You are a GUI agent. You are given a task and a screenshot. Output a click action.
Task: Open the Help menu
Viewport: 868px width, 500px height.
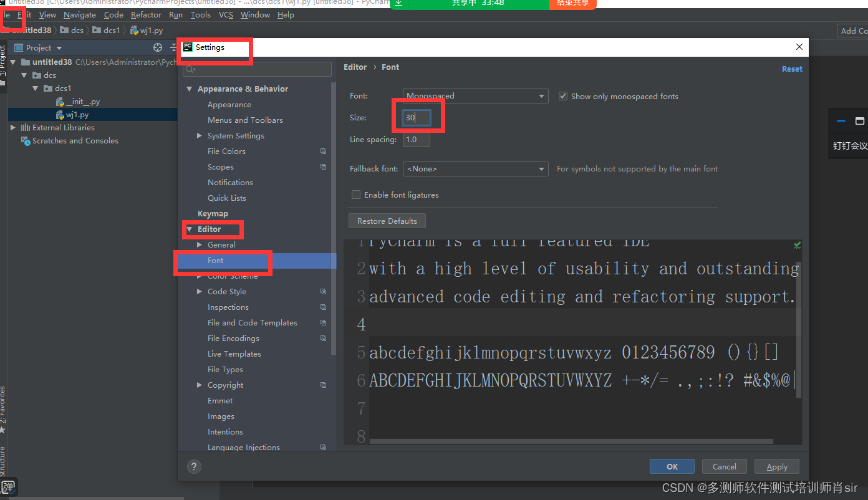point(286,14)
